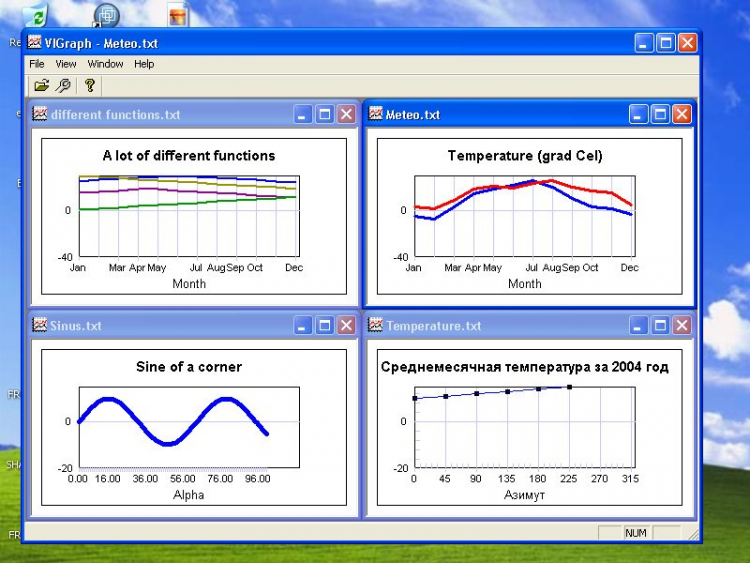Minimize the main VIGraph window
750x563 pixels.
(644, 43)
